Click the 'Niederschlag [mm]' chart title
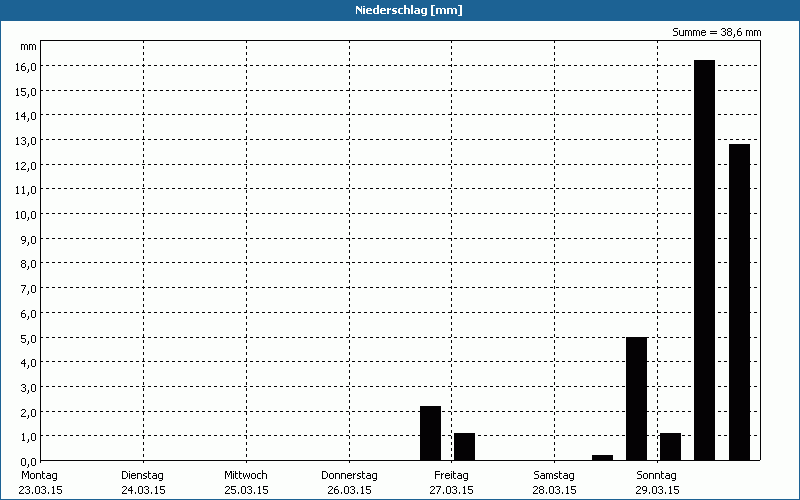The height and width of the screenshot is (500, 800). (x=409, y=10)
